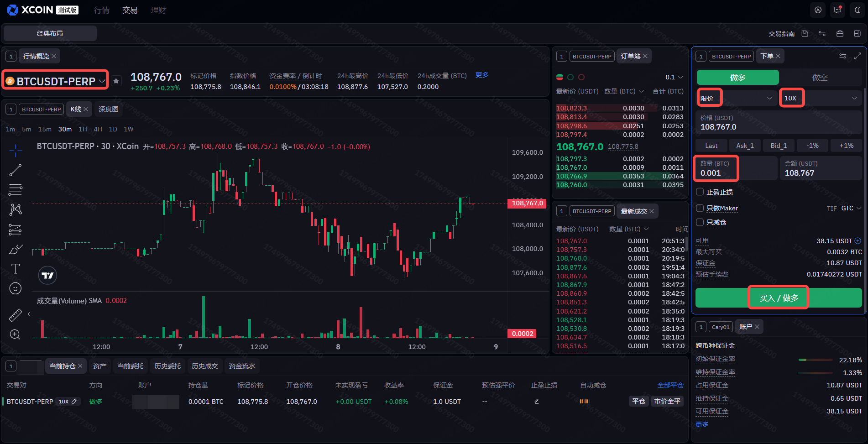Click the zoom in chart tool
Screen dimensions: 868x444
point(15,334)
